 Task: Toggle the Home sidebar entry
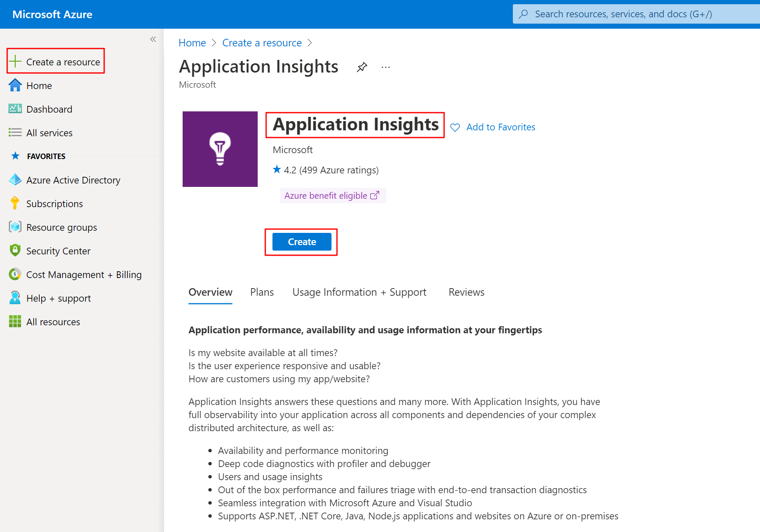(x=39, y=85)
